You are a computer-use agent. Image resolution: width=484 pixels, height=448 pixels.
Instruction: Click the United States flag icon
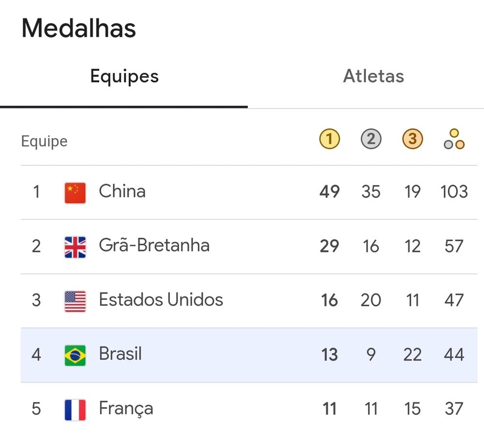point(75,301)
